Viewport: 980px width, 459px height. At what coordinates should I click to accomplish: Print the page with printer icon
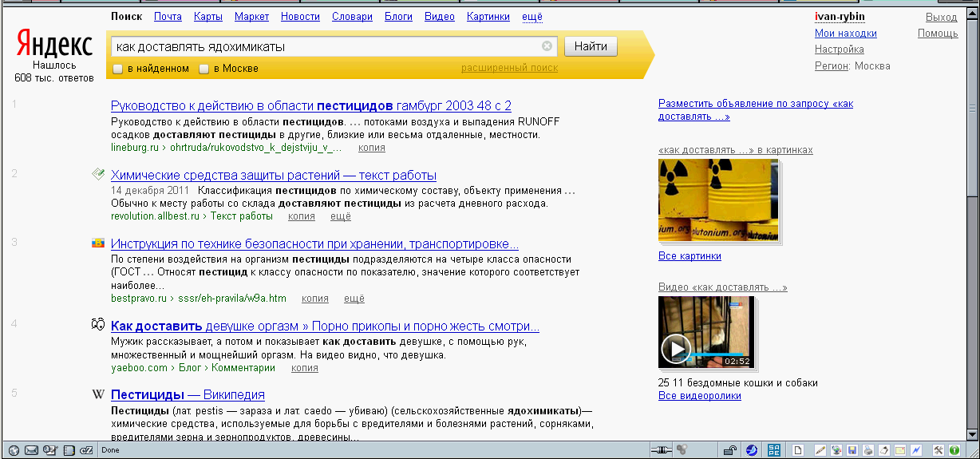pos(867,450)
